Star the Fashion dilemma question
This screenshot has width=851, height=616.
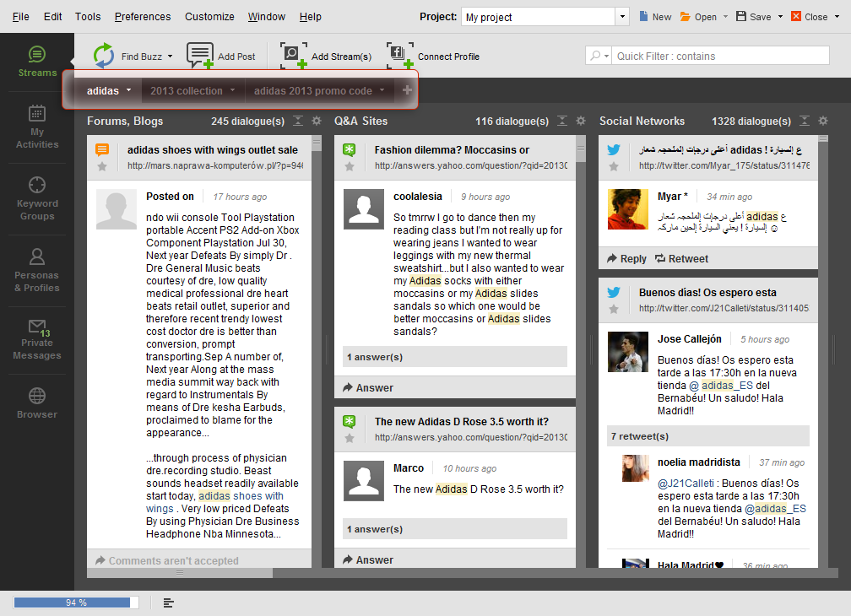[350, 167]
